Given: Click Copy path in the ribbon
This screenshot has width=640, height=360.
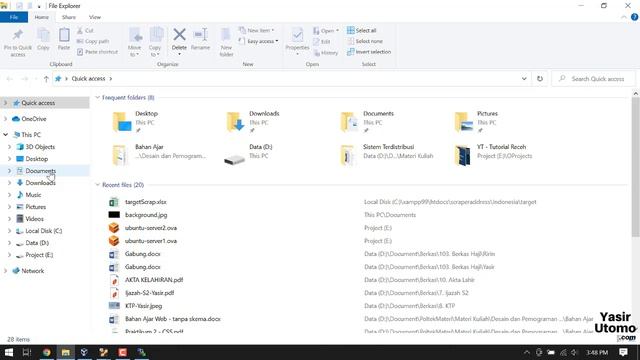Looking at the screenshot, I should click(x=93, y=41).
